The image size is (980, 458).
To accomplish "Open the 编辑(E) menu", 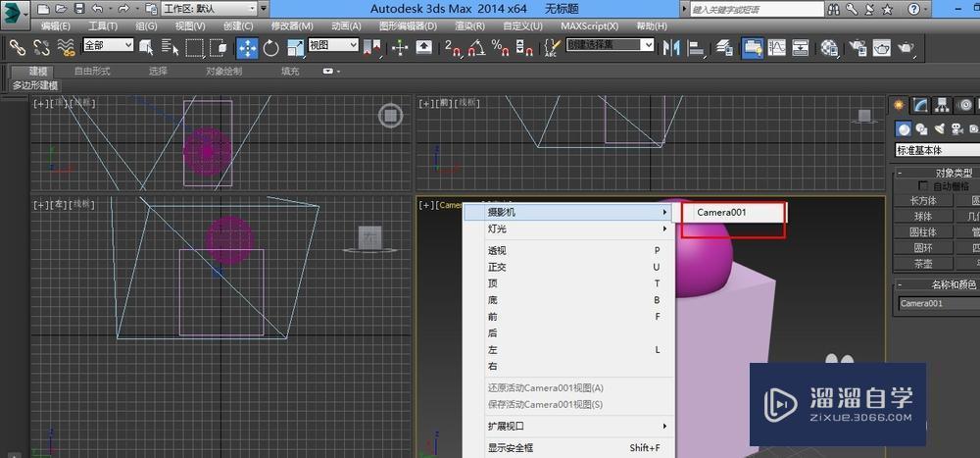I will click(x=56, y=26).
